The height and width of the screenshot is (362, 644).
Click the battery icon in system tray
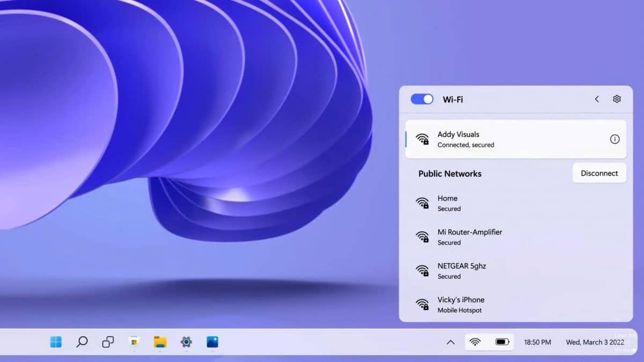(x=502, y=342)
